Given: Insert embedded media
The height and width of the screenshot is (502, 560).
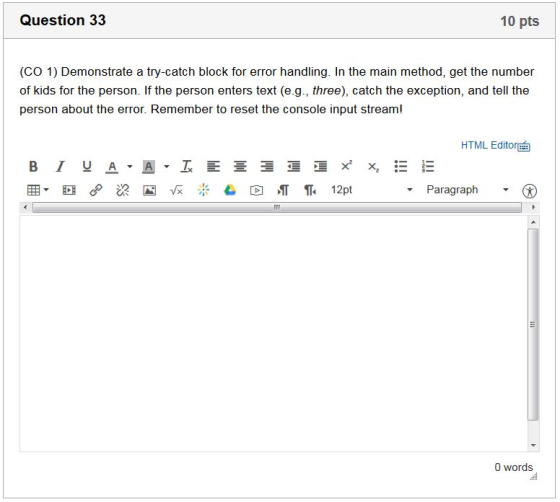Looking at the screenshot, I should 69,190.
